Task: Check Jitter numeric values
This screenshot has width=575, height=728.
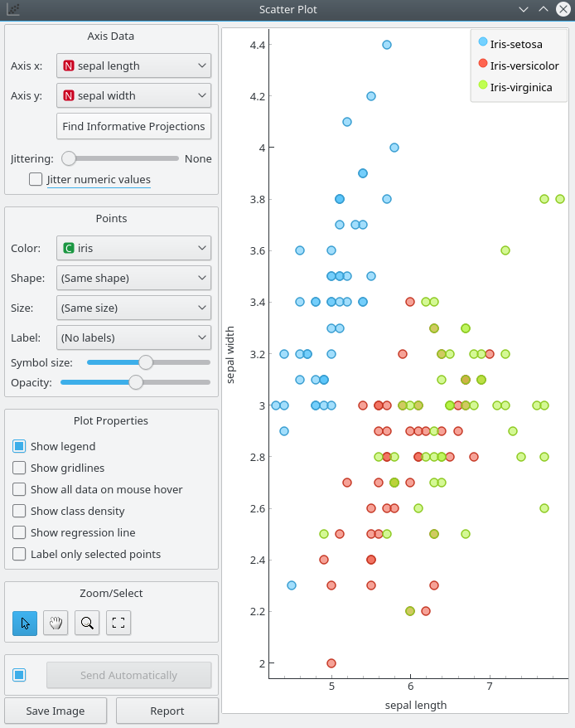Action: 36,179
